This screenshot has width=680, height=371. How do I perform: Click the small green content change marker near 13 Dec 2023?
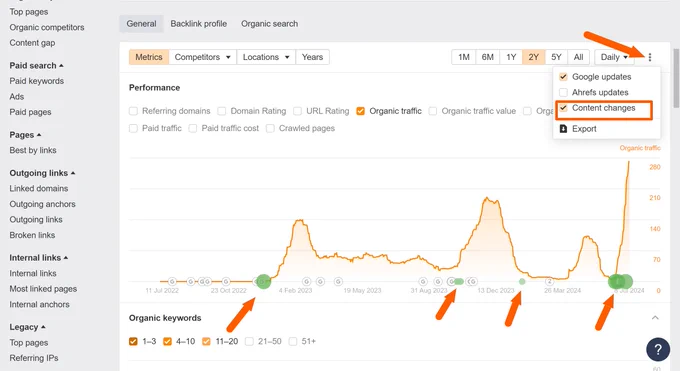pos(522,282)
